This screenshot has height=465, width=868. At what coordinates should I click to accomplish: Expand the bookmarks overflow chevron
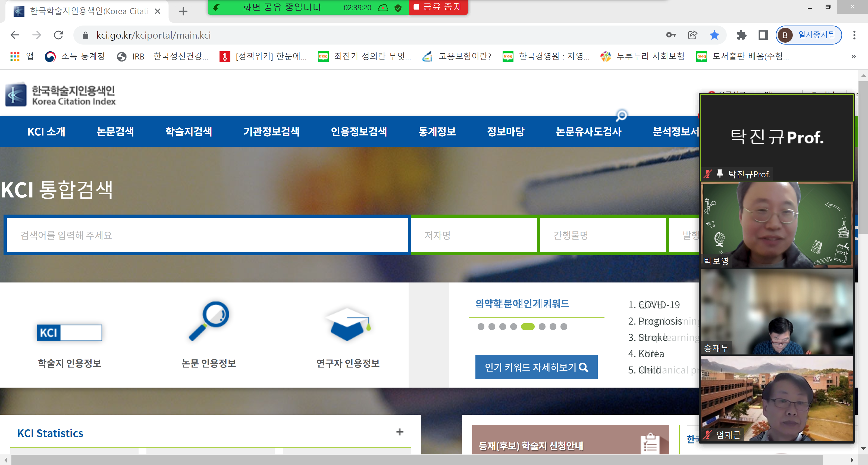pyautogui.click(x=853, y=56)
